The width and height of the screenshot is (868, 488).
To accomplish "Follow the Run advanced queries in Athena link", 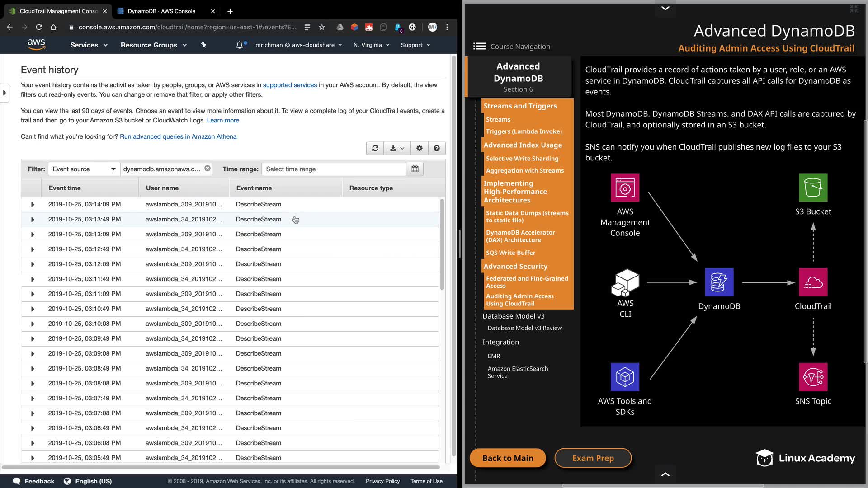I will [x=178, y=136].
